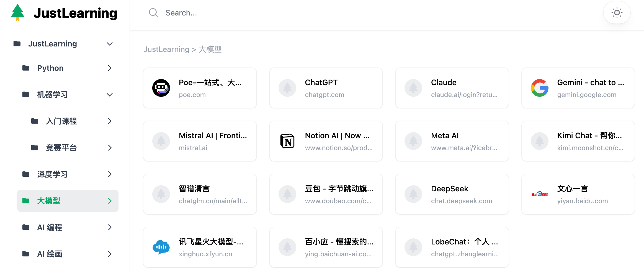The width and height of the screenshot is (644, 271).
Task: Click the JustLearning breadcrumb link
Action: click(166, 49)
